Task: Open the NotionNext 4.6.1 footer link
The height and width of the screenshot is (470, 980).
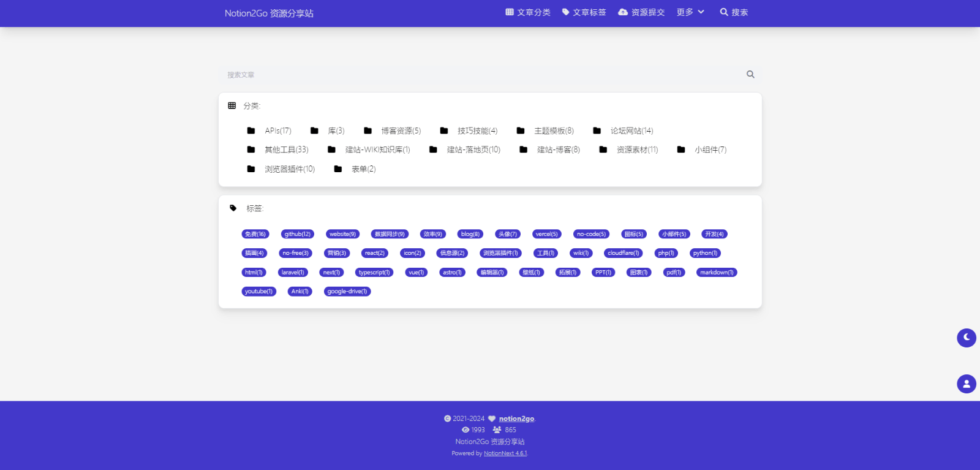Action: tap(505, 453)
